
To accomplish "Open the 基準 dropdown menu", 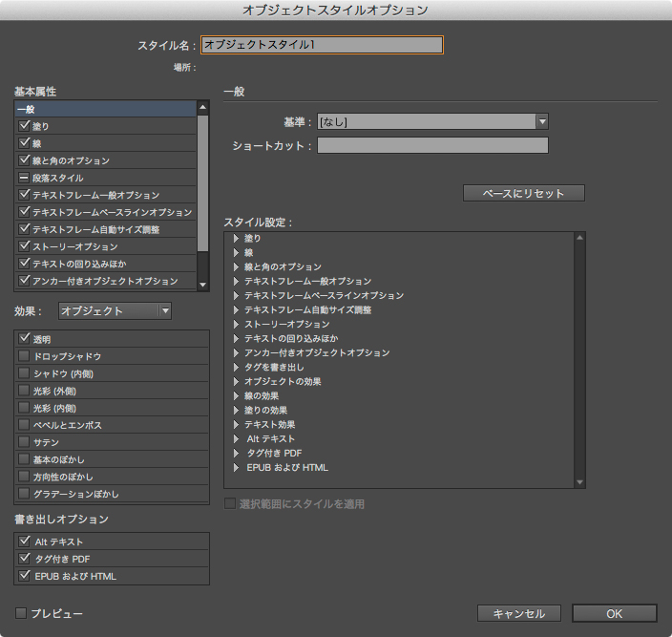I will point(541,121).
